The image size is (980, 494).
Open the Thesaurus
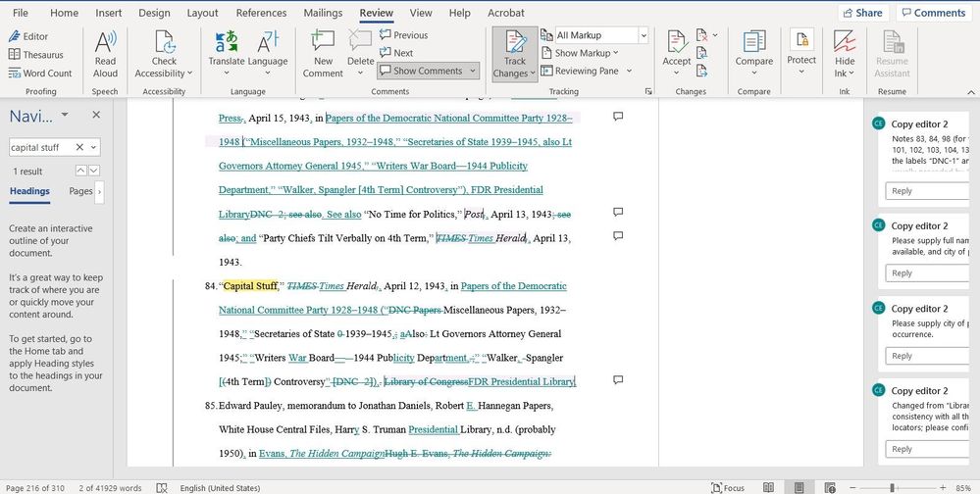(x=35, y=54)
